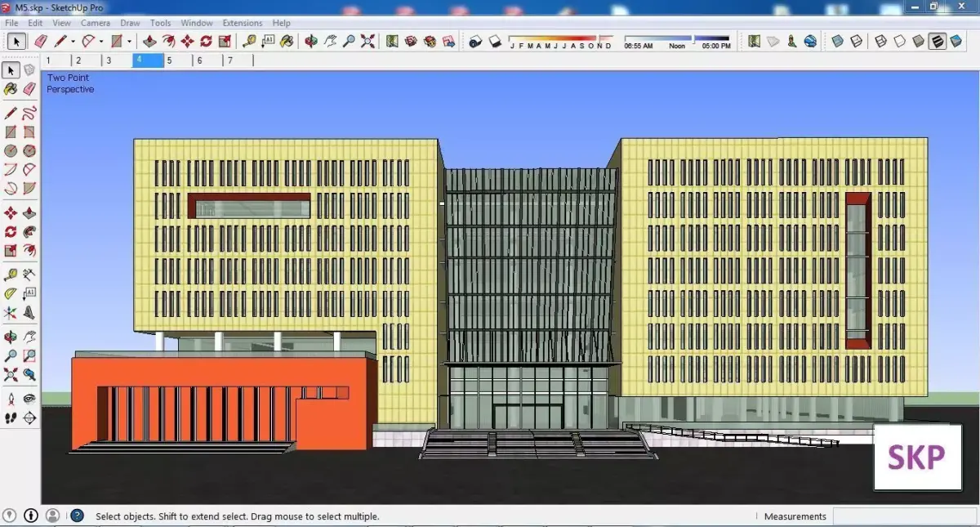Switch to scene tab 5

tap(177, 60)
